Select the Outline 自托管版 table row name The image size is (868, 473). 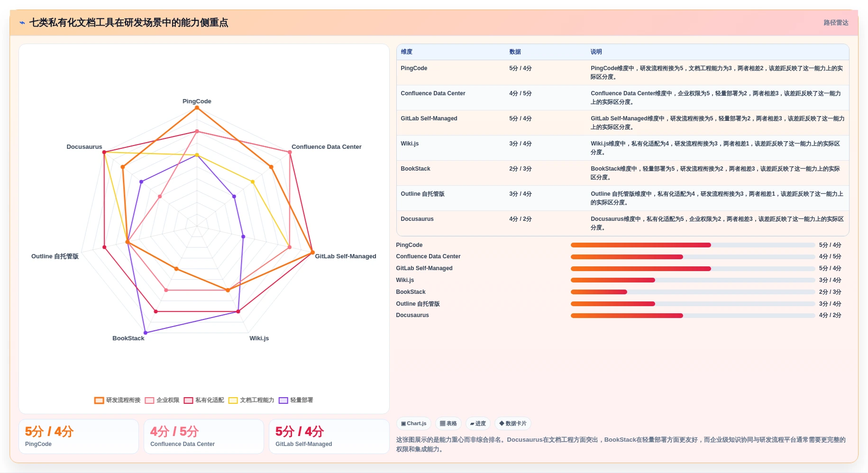(422, 194)
